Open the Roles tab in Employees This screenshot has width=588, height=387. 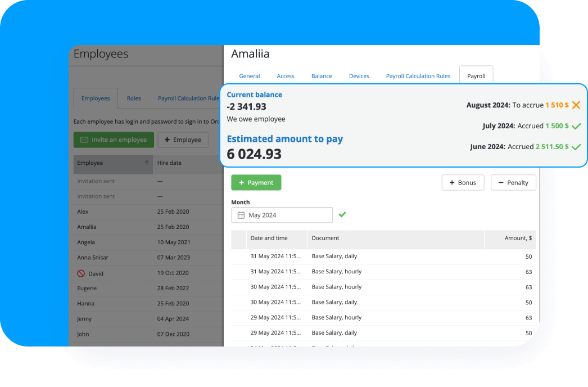[x=134, y=98]
